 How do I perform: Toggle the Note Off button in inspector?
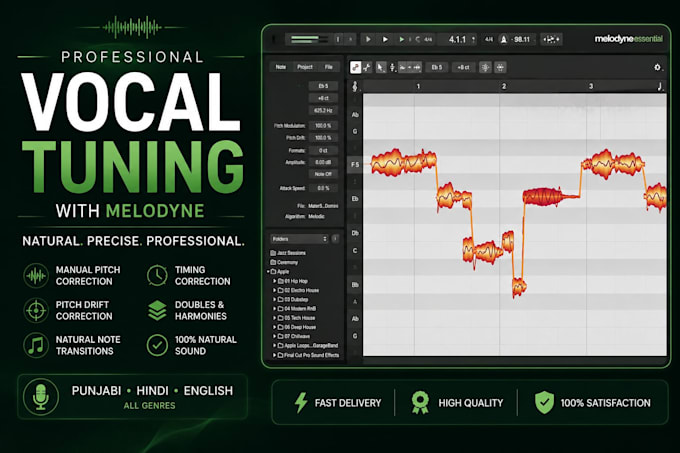(323, 174)
